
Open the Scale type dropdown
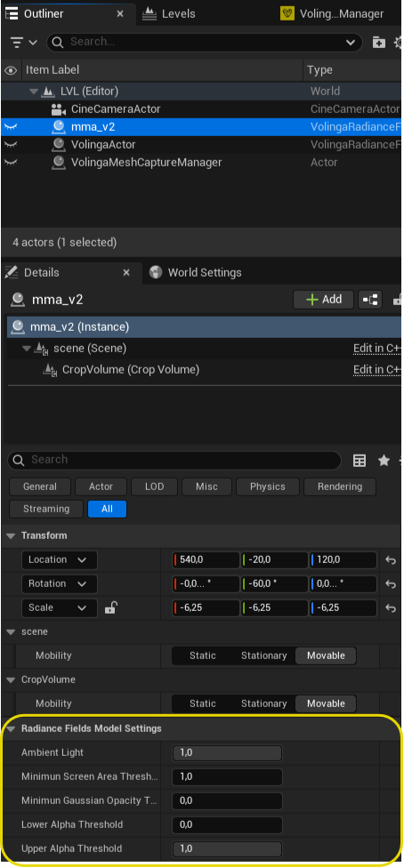60,607
